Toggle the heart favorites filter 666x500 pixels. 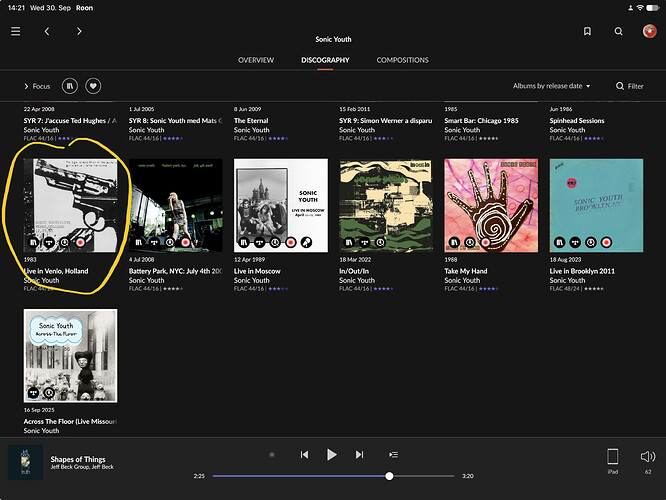coord(93,86)
